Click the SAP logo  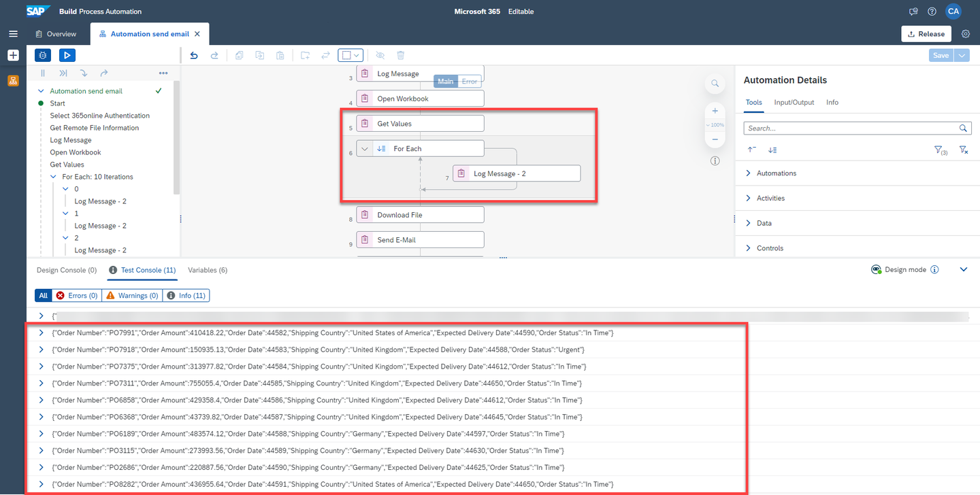coord(37,12)
